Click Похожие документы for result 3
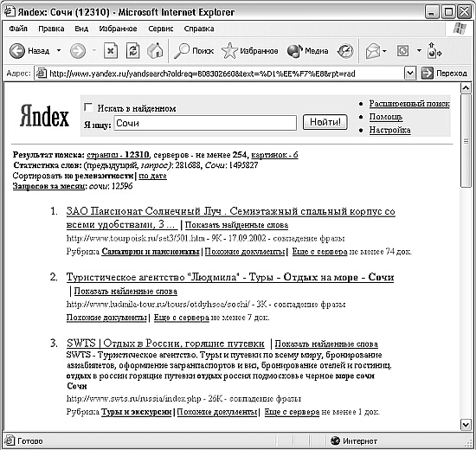 coord(217,412)
